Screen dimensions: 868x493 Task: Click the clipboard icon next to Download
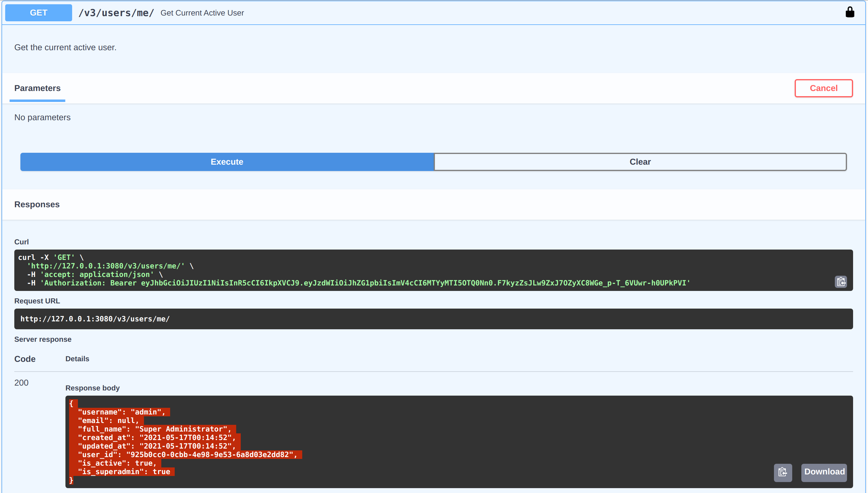point(783,472)
